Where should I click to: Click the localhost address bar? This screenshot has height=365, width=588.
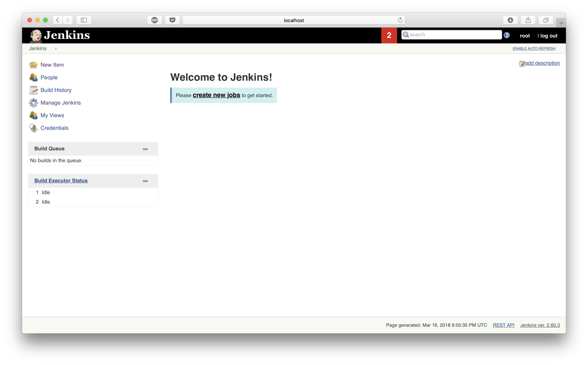[x=294, y=20]
